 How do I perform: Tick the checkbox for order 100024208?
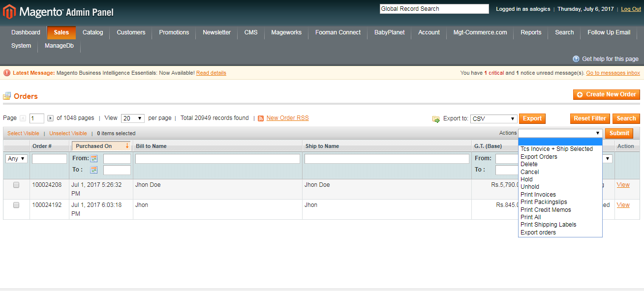tap(16, 185)
